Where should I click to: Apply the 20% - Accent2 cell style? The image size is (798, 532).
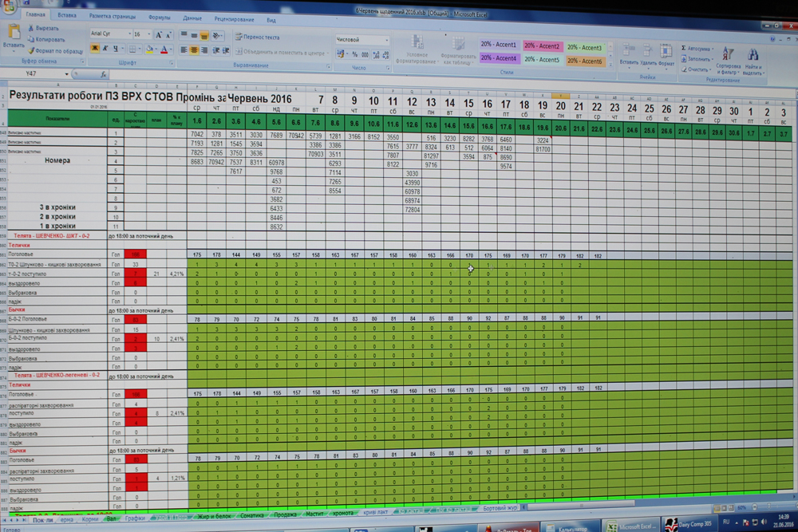tap(542, 46)
